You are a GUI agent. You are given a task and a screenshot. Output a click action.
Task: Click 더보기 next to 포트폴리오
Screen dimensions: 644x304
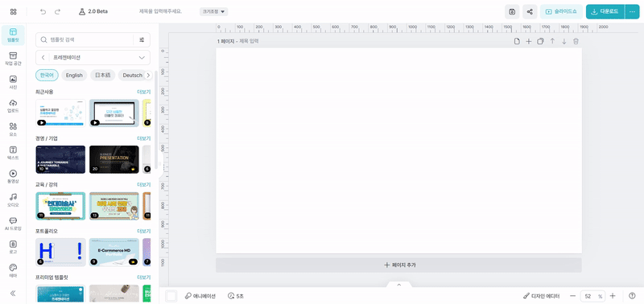144,231
